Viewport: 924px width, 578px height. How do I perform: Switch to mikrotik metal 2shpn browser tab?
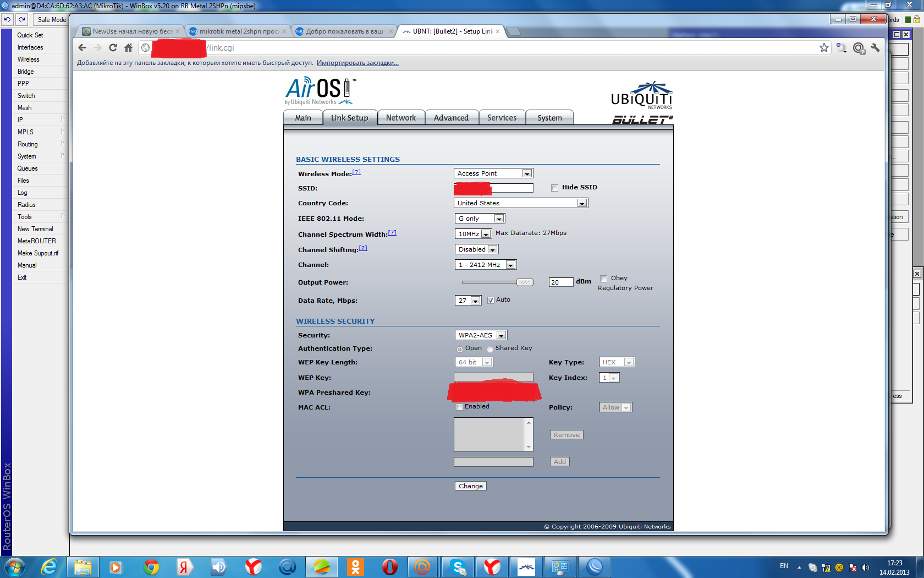tap(239, 31)
